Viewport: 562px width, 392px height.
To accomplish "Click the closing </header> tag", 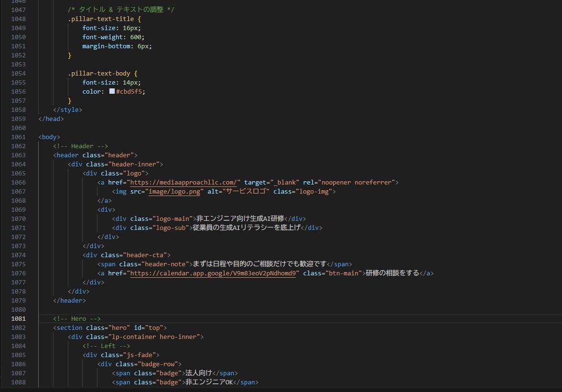I will tap(70, 301).
